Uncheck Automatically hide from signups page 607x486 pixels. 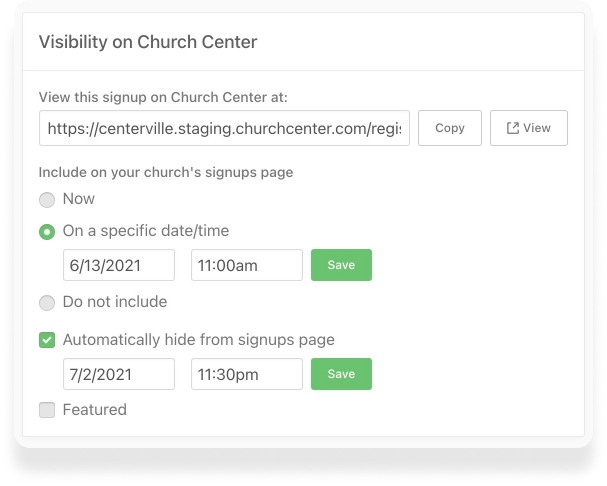(47, 340)
